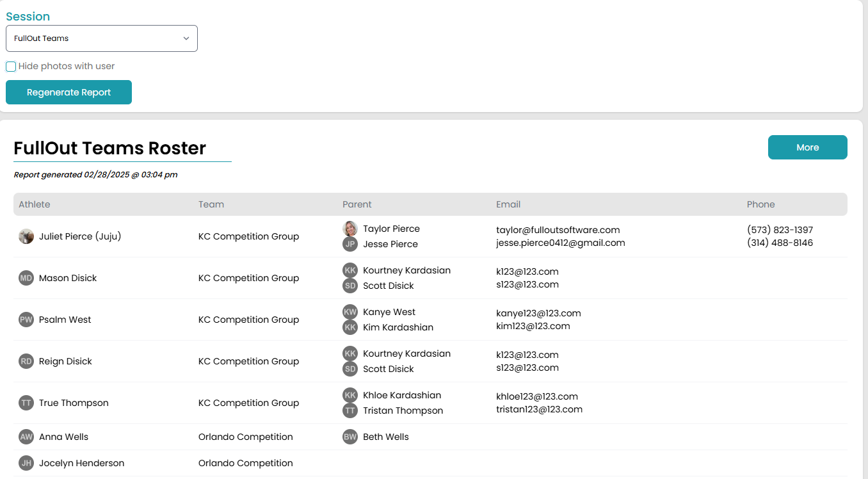Click Reign Disick's RD avatar
This screenshot has width=868, height=479.
tap(26, 361)
